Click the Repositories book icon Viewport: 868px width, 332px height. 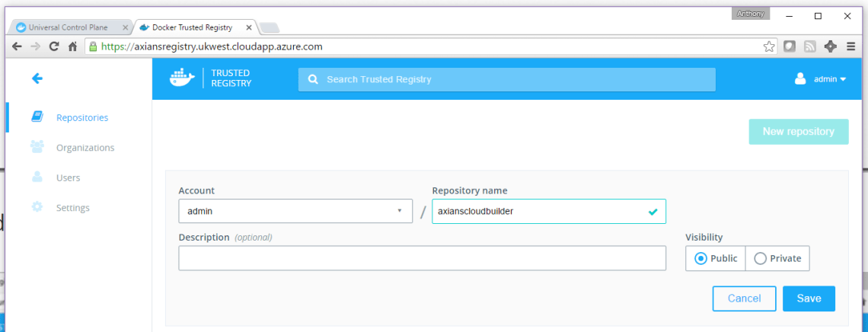37,117
